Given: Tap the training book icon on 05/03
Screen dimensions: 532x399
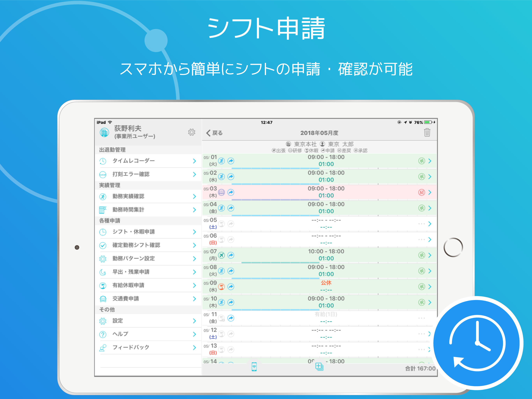Looking at the screenshot, I should click(222, 192).
